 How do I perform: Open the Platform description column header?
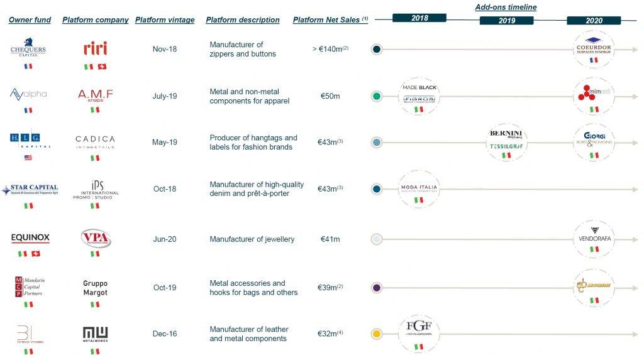(243, 20)
